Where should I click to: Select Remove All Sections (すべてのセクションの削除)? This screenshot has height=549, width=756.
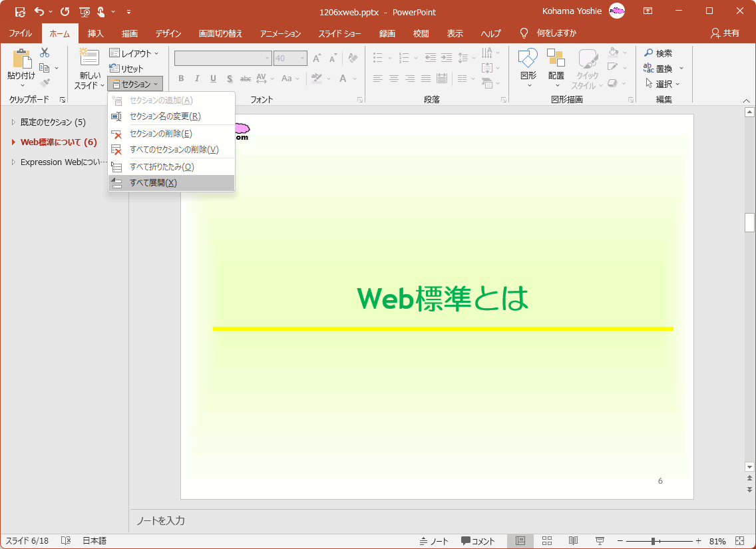(171, 150)
